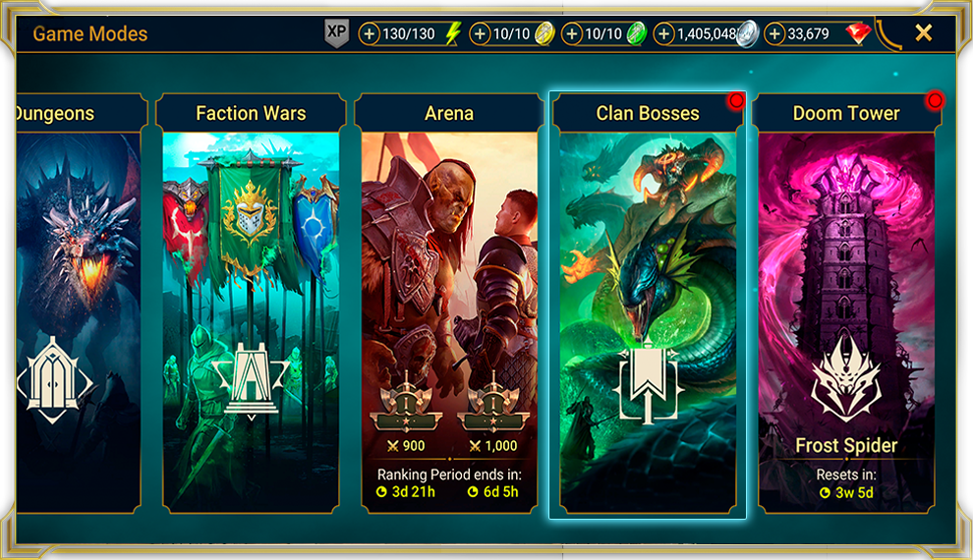
Task: Open the Doom Tower game mode
Action: click(846, 304)
